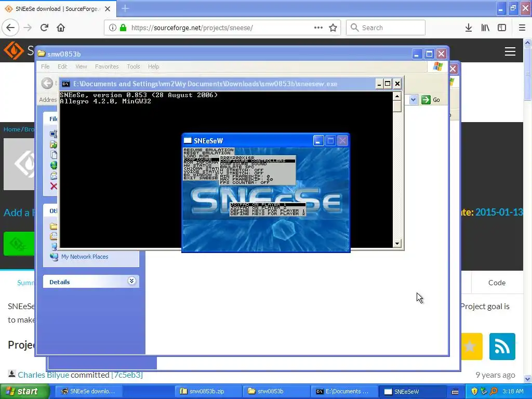Open View menu in snw0853b Explorer
This screenshot has width=532, height=399.
pyautogui.click(x=81, y=66)
